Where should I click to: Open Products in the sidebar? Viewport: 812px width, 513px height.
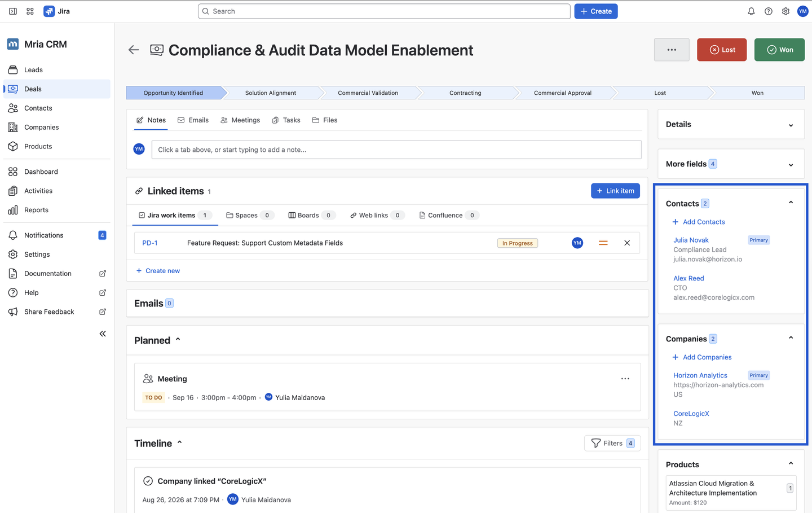pyautogui.click(x=57, y=147)
